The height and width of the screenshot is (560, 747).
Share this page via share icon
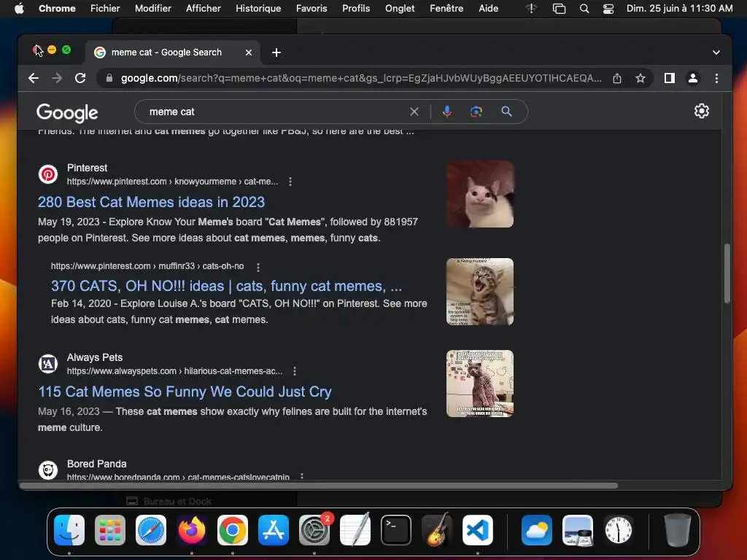click(617, 78)
